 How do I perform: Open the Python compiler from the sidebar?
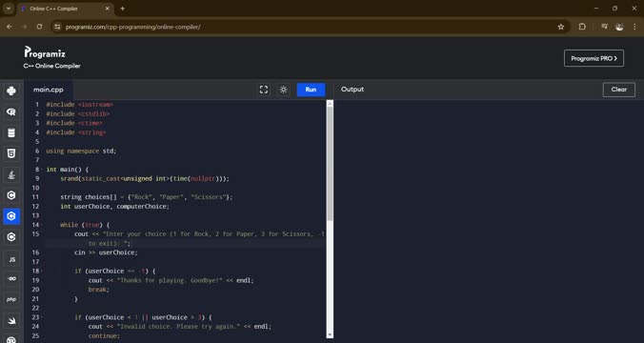[x=11, y=91]
